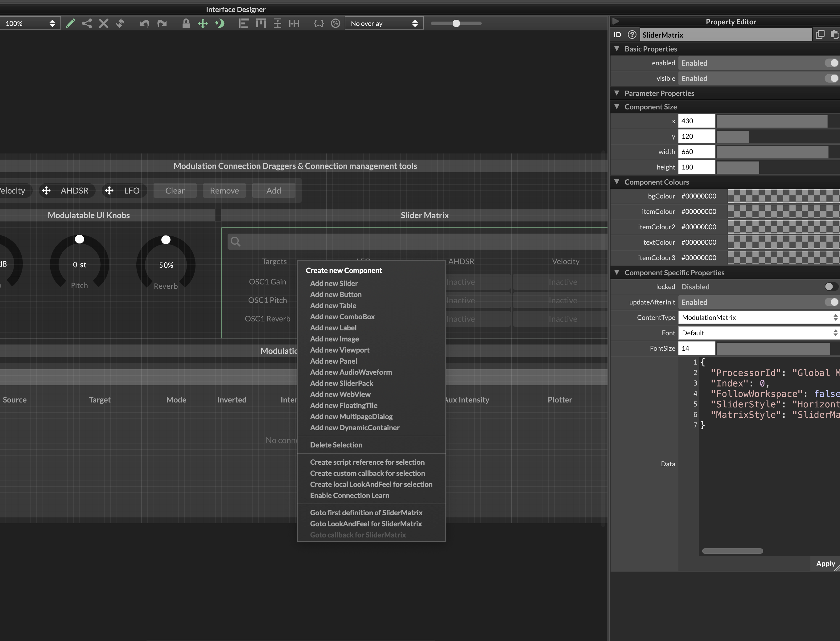This screenshot has width=840, height=641.
Task: Click the search magnifier in Slider Matrix
Action: point(236,242)
